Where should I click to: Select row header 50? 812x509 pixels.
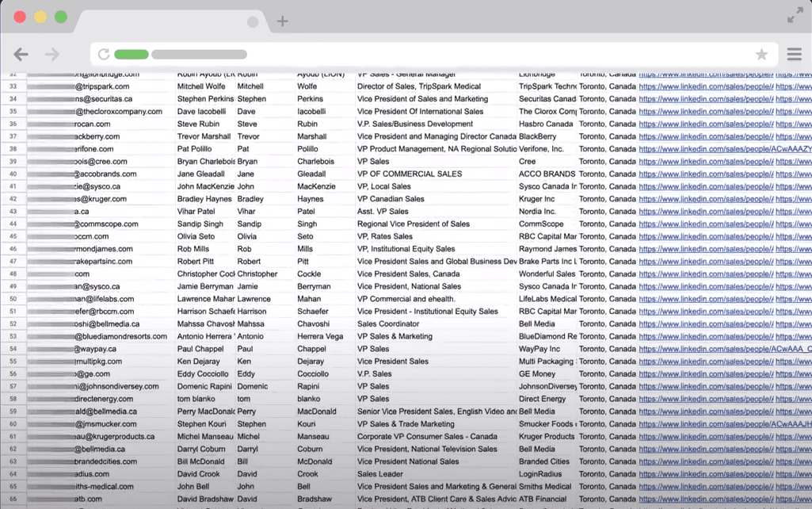[13, 299]
